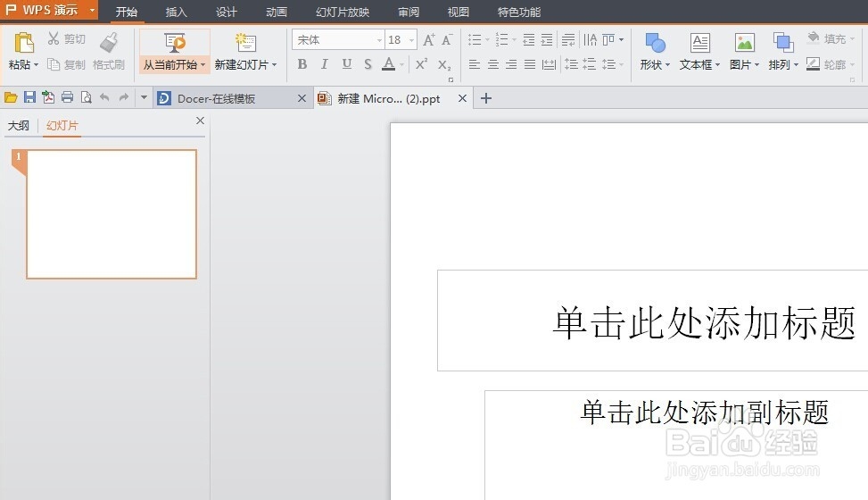
Task: Export to PDF quick-access icon
Action: (48, 97)
